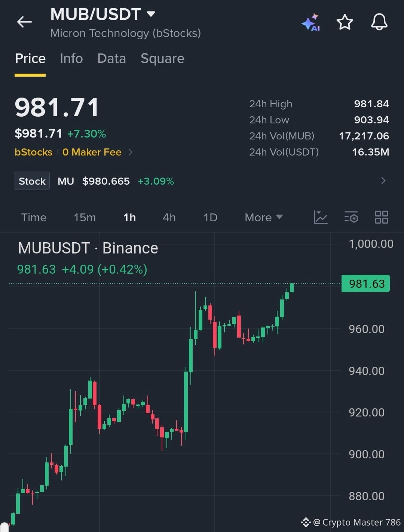
Task: Tap the 24h Vol(MUB) value 17,217.06
Action: point(364,136)
